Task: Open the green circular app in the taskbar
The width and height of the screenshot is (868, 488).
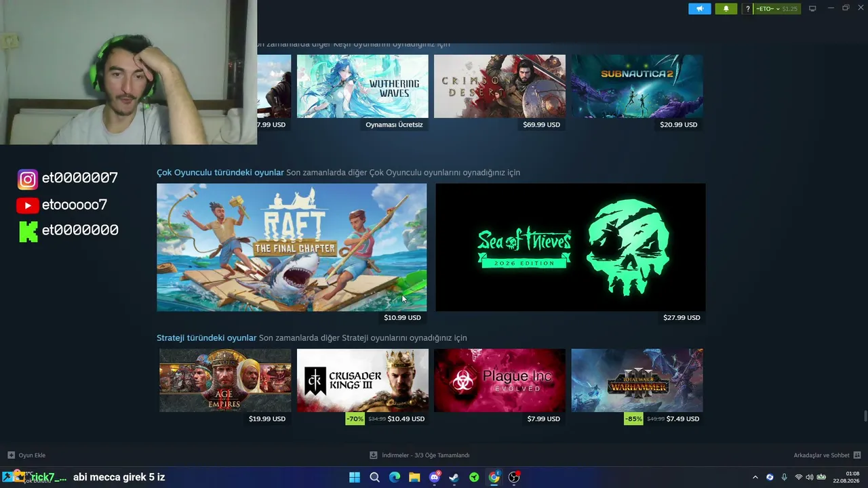Action: coord(474,477)
